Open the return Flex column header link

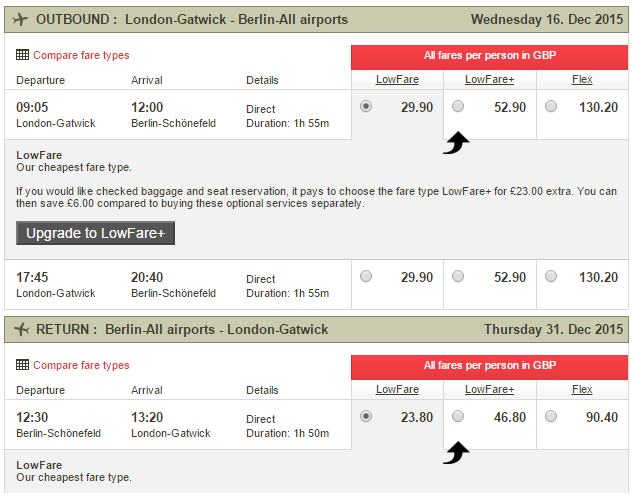click(x=582, y=390)
